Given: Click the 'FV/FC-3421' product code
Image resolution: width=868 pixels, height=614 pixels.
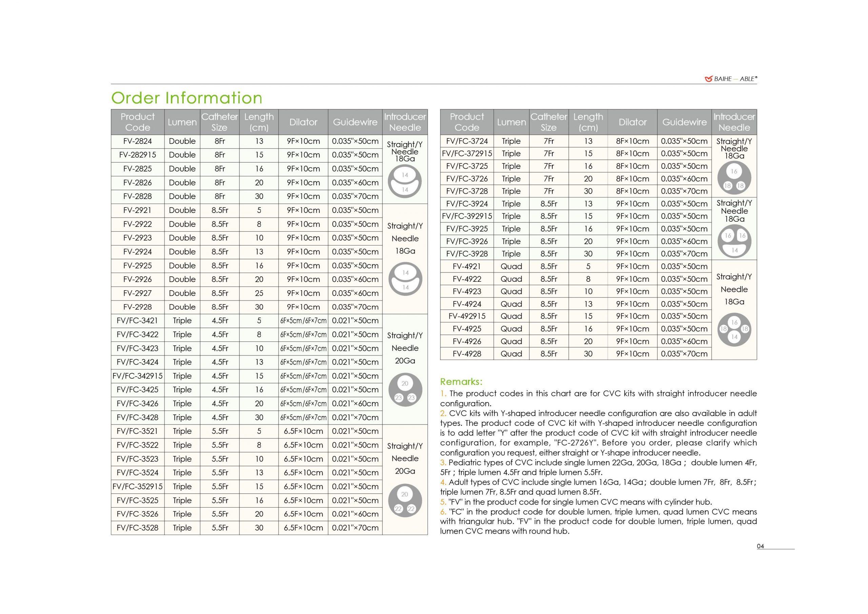Looking at the screenshot, I should (138, 321).
